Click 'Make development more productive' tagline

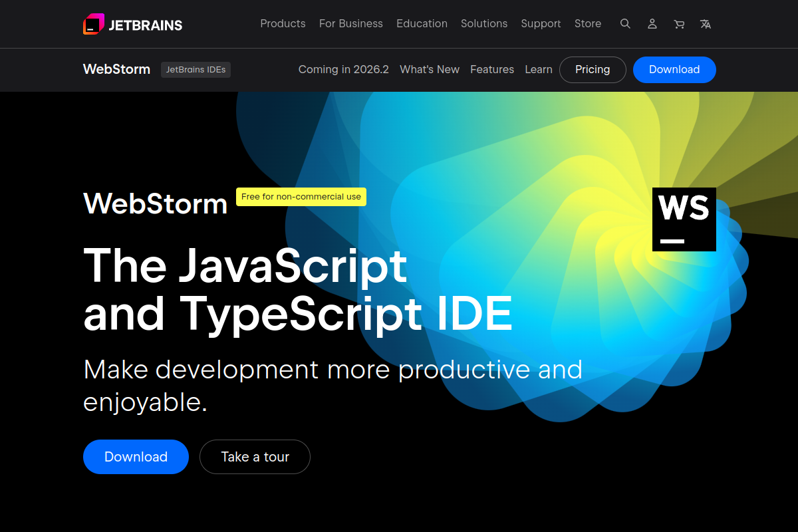click(332, 386)
